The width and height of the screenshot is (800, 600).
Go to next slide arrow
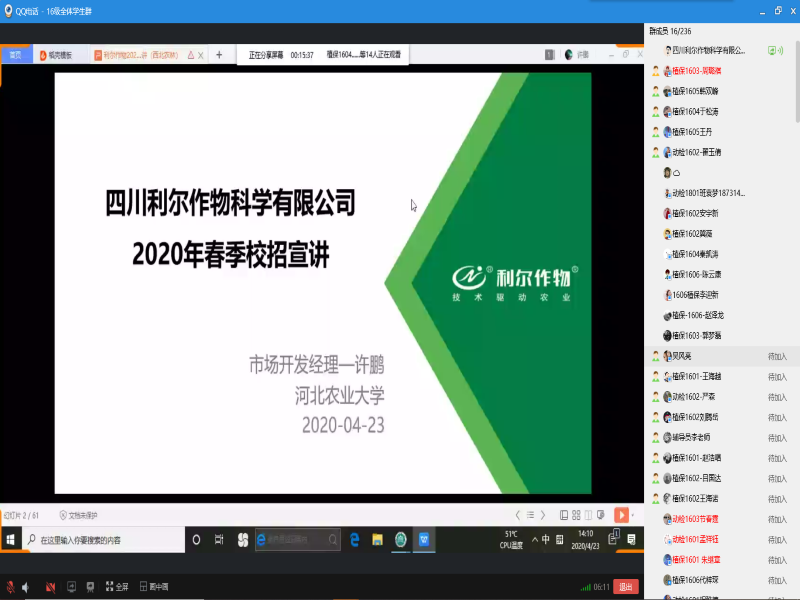click(543, 515)
